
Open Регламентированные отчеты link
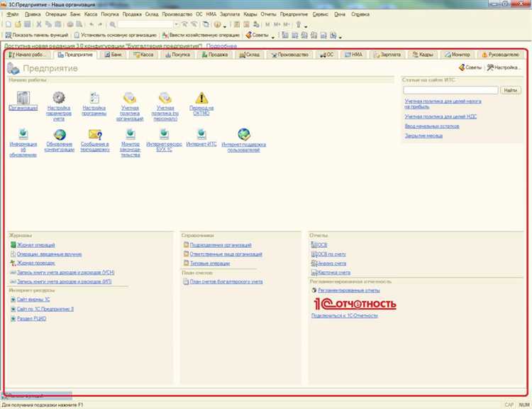349,290
